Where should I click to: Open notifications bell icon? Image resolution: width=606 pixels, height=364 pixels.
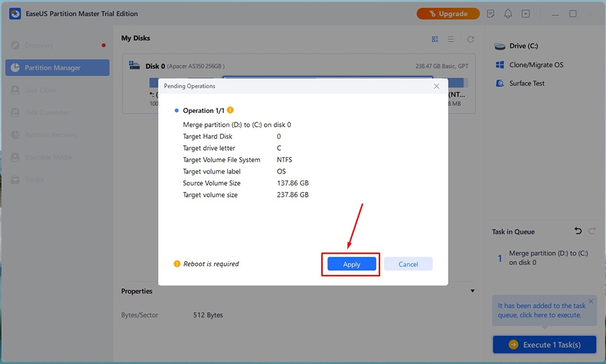pyautogui.click(x=508, y=14)
